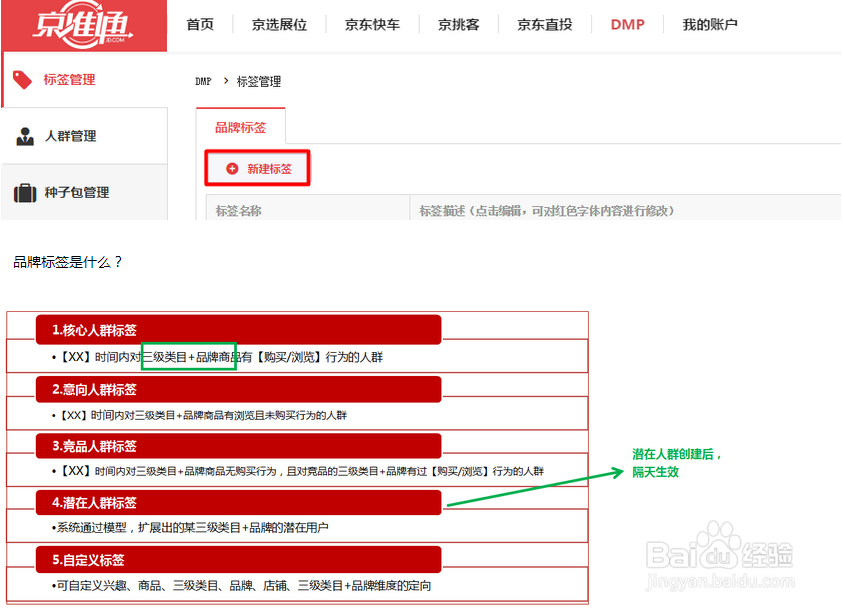This screenshot has width=843, height=611.
Task: Open 标签管理 in the sidebar
Action: coord(84,80)
